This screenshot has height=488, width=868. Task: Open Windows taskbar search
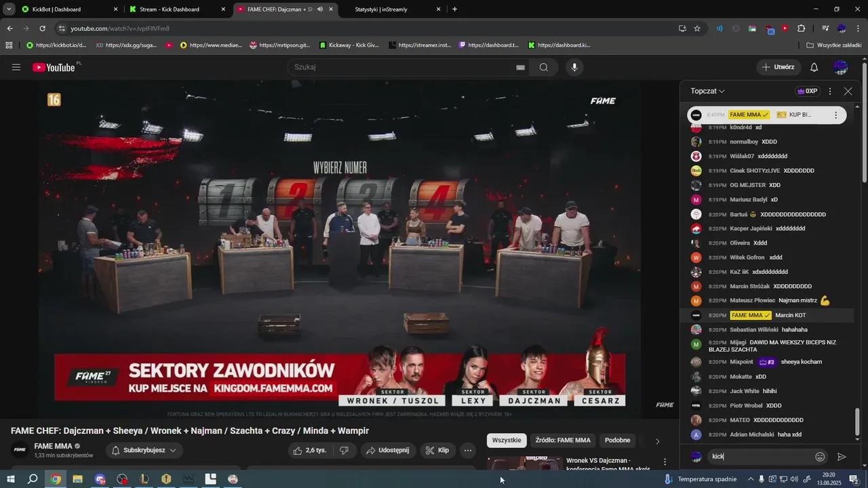[33, 479]
